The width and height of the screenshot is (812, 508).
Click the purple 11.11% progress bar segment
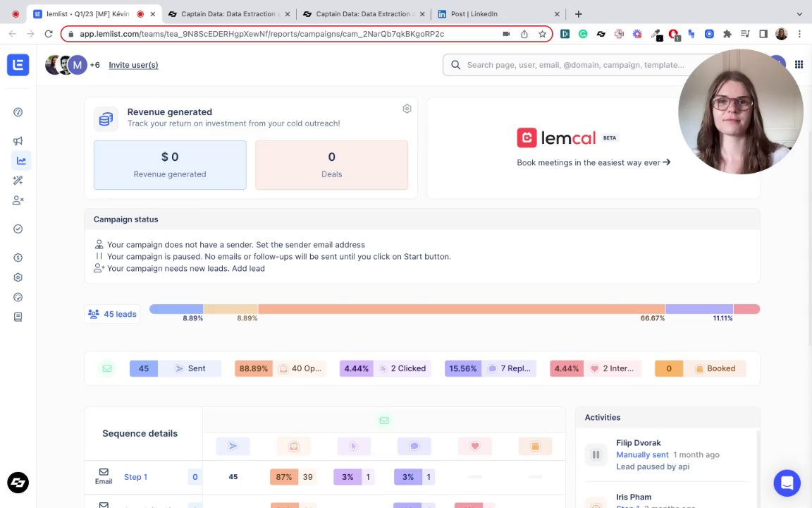click(699, 309)
